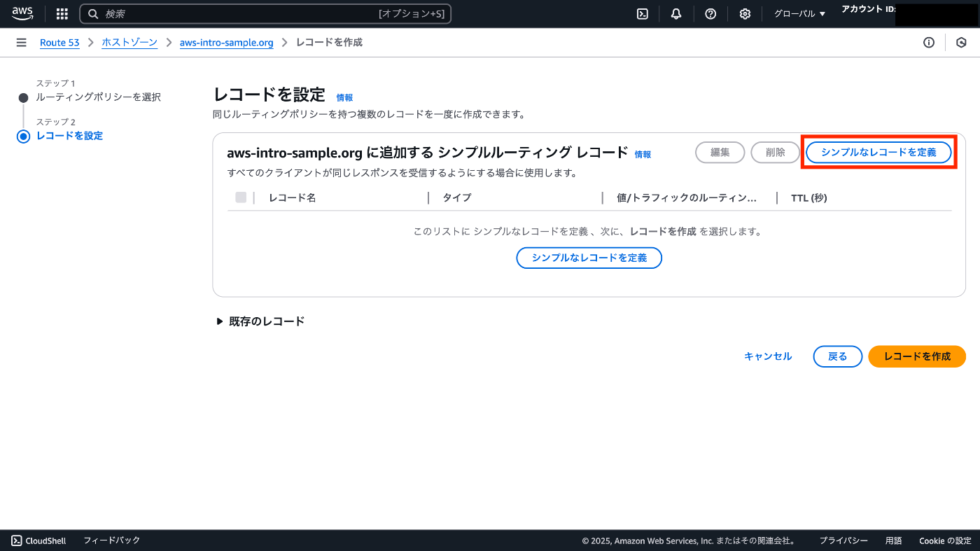
Task: Open the notifications bell icon
Action: (676, 13)
